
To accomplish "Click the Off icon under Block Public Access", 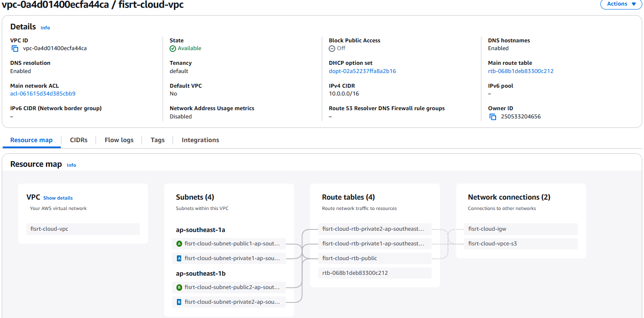I will tap(331, 48).
